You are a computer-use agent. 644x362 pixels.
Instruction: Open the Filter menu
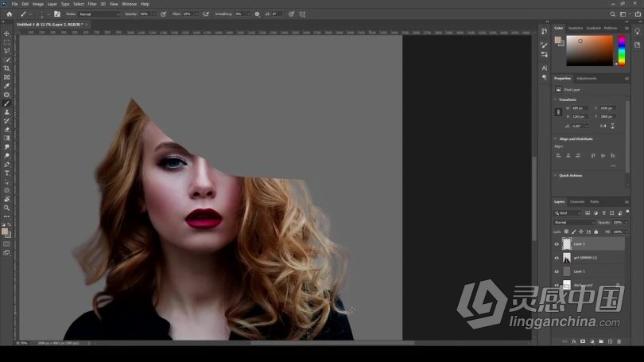click(x=92, y=4)
